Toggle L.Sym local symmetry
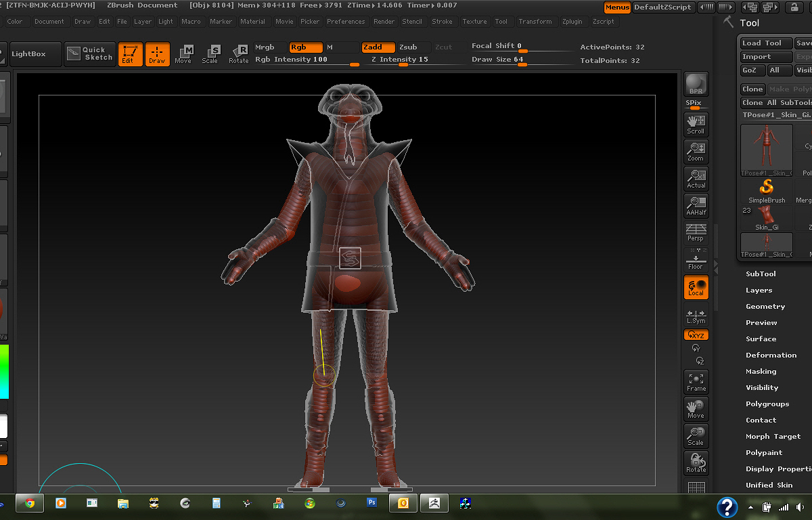The image size is (812, 520). click(696, 316)
